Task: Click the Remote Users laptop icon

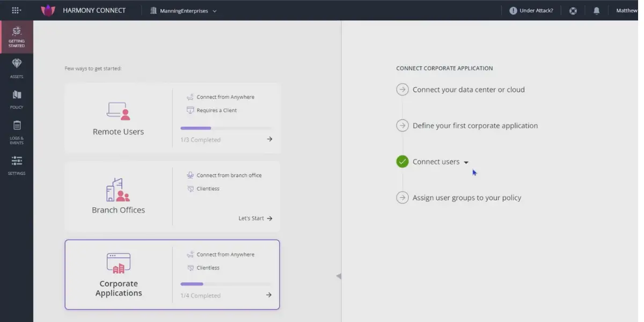Action: point(119,111)
